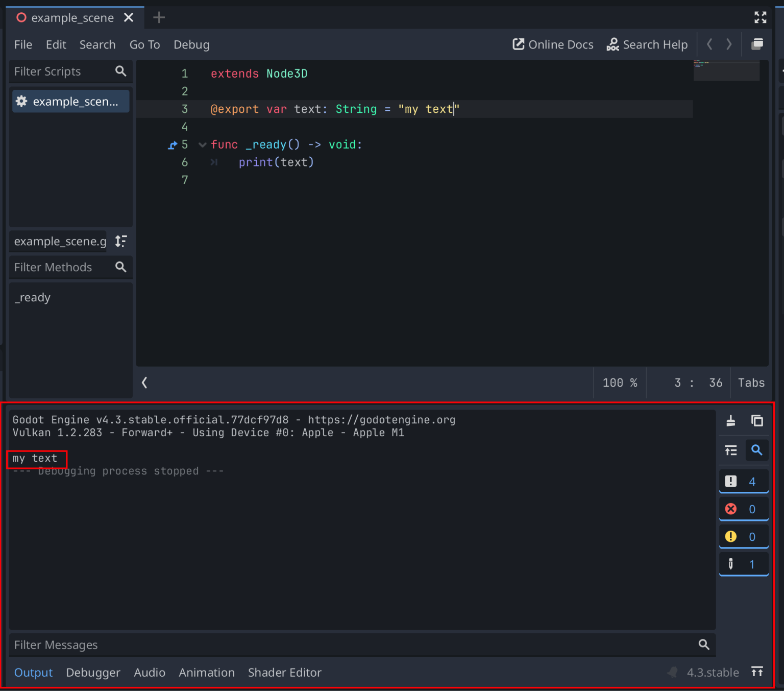Screen dimensions: 784x691
Task: Toggle visibility of standard messages count 4
Action: tap(744, 481)
